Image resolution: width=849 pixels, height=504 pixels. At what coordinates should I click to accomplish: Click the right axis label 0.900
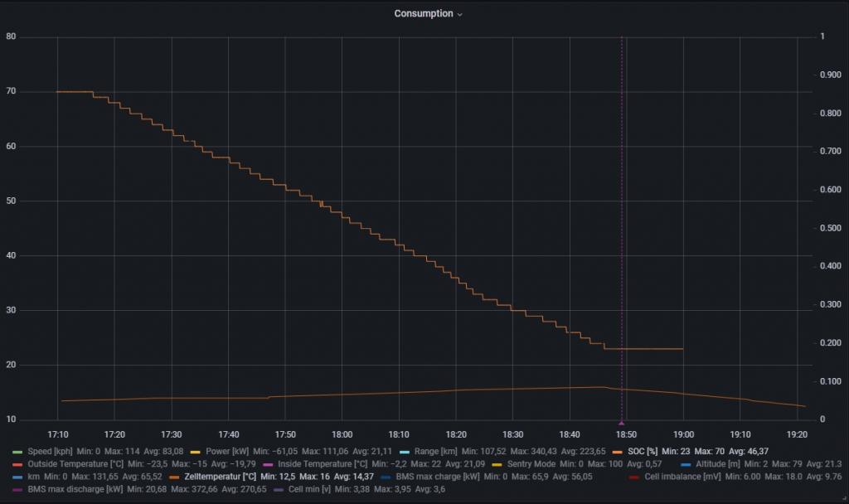(831, 75)
